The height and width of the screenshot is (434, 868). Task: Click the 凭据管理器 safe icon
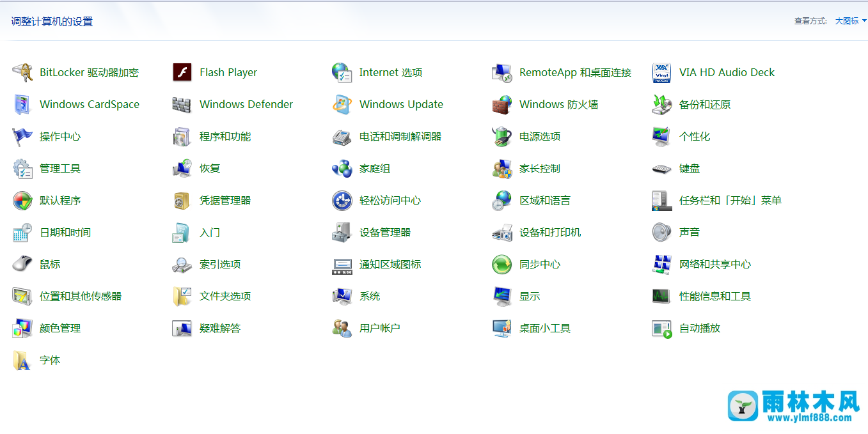(x=182, y=201)
